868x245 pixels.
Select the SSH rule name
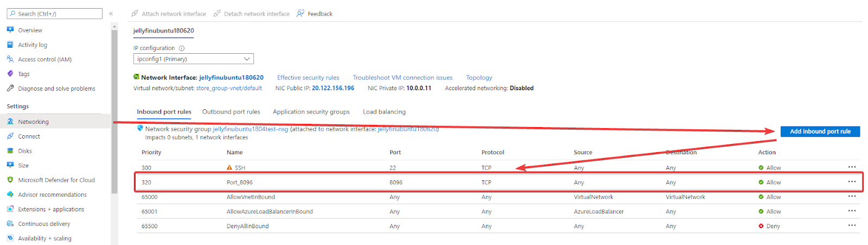point(240,168)
